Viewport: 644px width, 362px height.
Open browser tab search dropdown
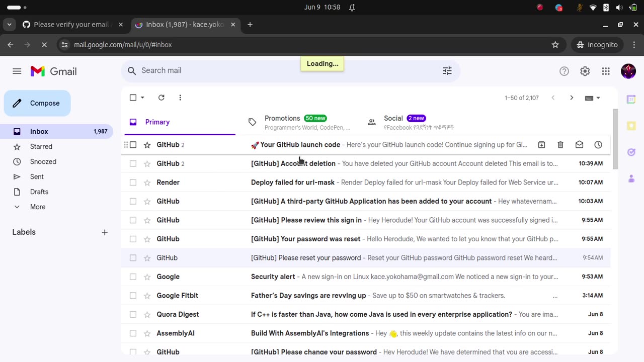pos(10,25)
